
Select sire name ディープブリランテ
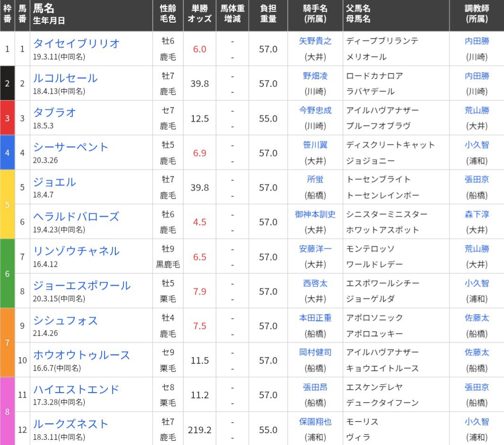[382, 41]
